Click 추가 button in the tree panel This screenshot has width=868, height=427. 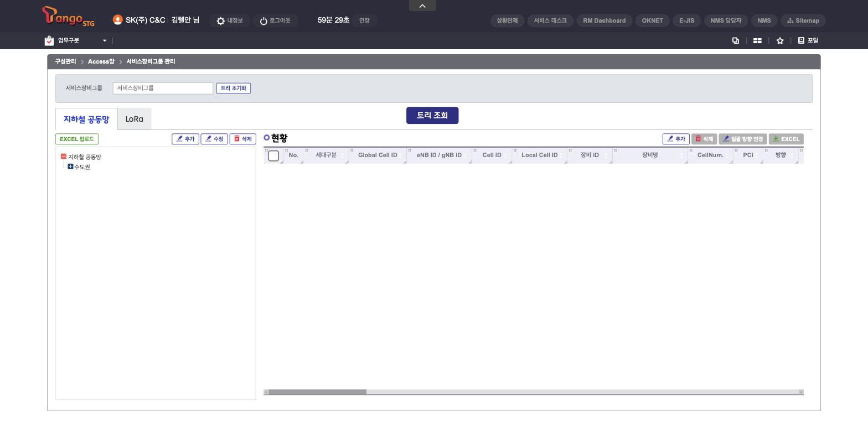point(185,139)
